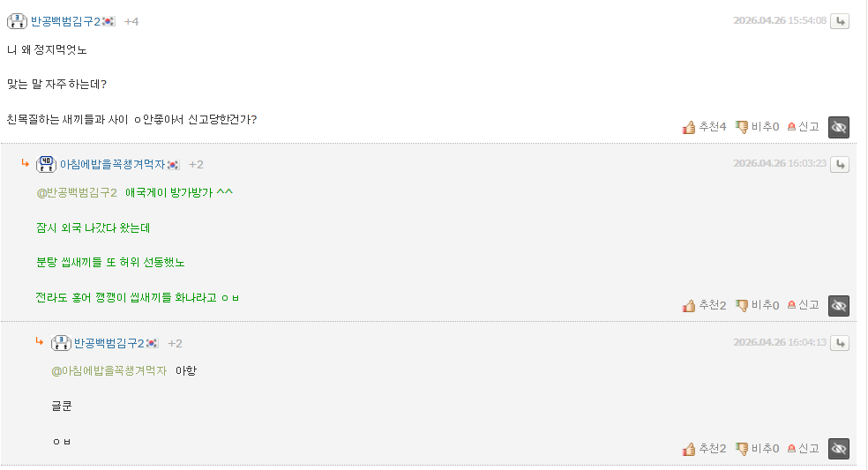Downvote the 아침에밥을꼭챙겨먹자 reply

click(757, 305)
